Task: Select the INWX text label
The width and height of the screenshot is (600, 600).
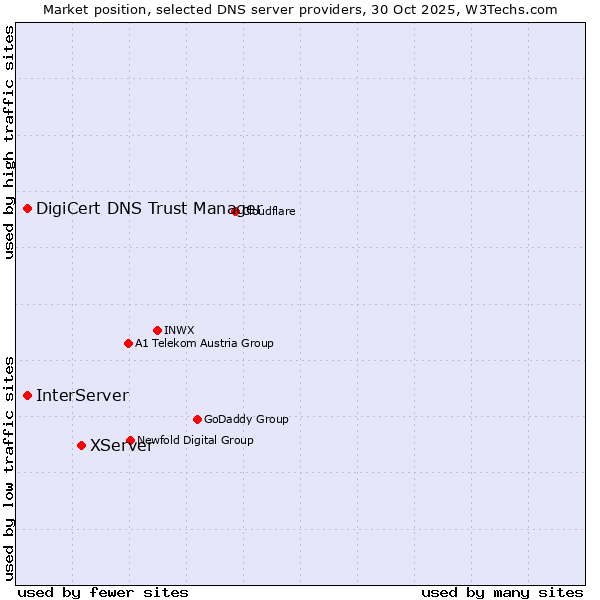Action: pos(179,330)
